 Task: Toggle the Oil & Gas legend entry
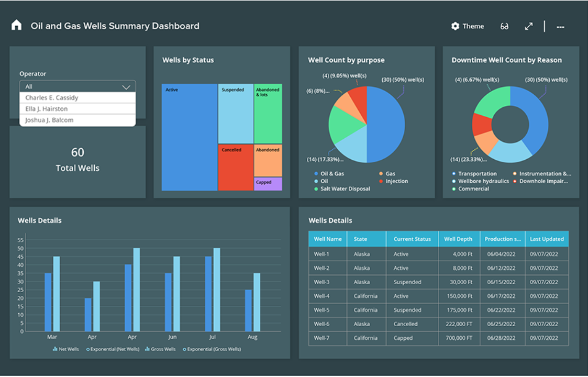316,174
